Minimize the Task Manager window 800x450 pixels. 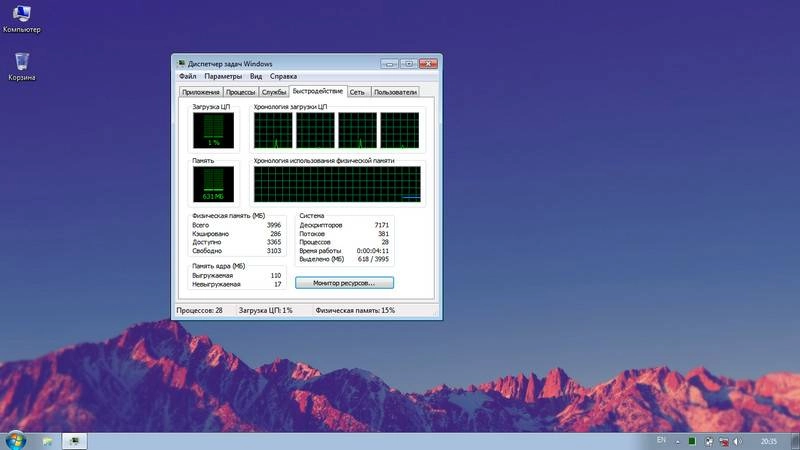[389, 64]
